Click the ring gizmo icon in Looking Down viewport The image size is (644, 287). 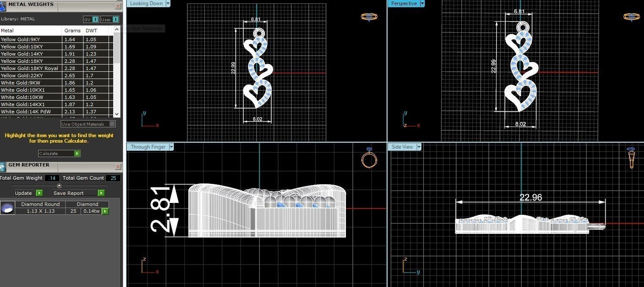[369, 17]
